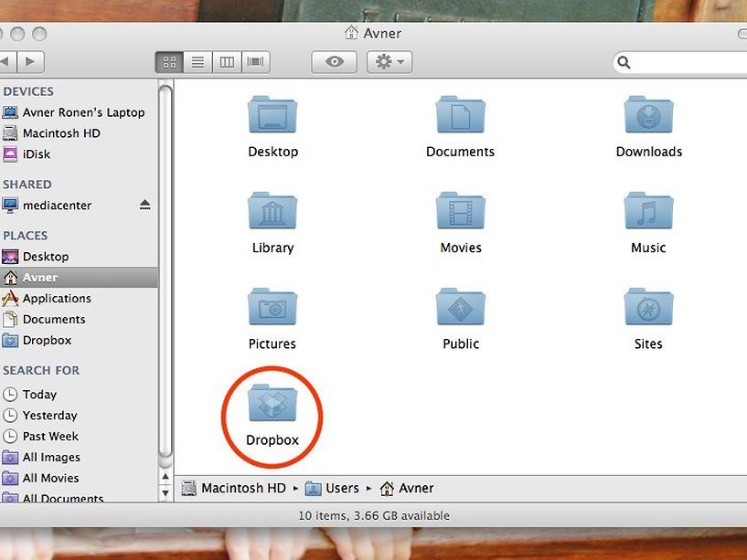Open the Movies folder icon
This screenshot has height=560, width=747.
pos(460,210)
